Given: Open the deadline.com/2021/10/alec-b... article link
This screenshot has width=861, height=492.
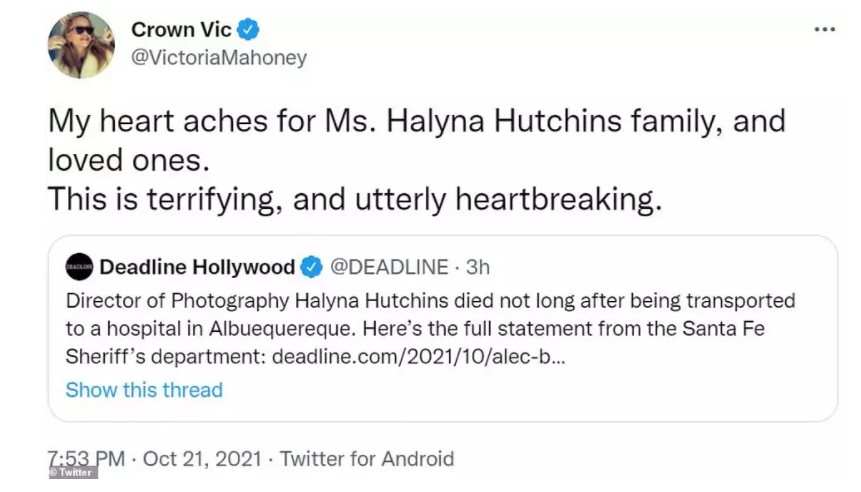Looking at the screenshot, I should tap(418, 356).
